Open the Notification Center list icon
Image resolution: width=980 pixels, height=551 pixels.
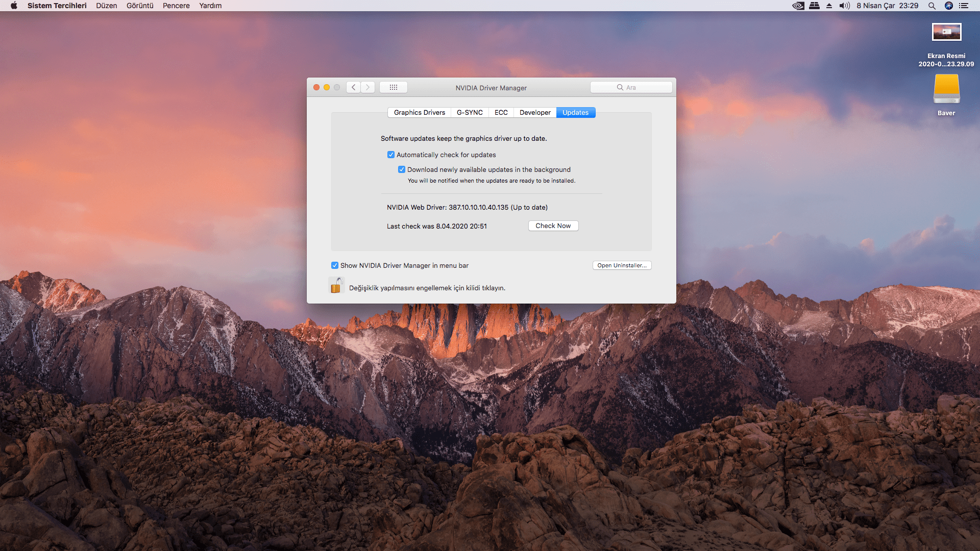(964, 6)
